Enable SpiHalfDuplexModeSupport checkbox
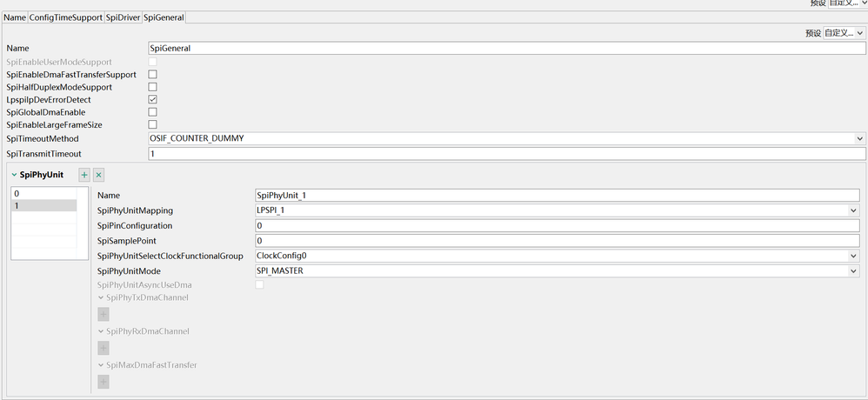This screenshot has height=400, width=868. pyautogui.click(x=153, y=87)
